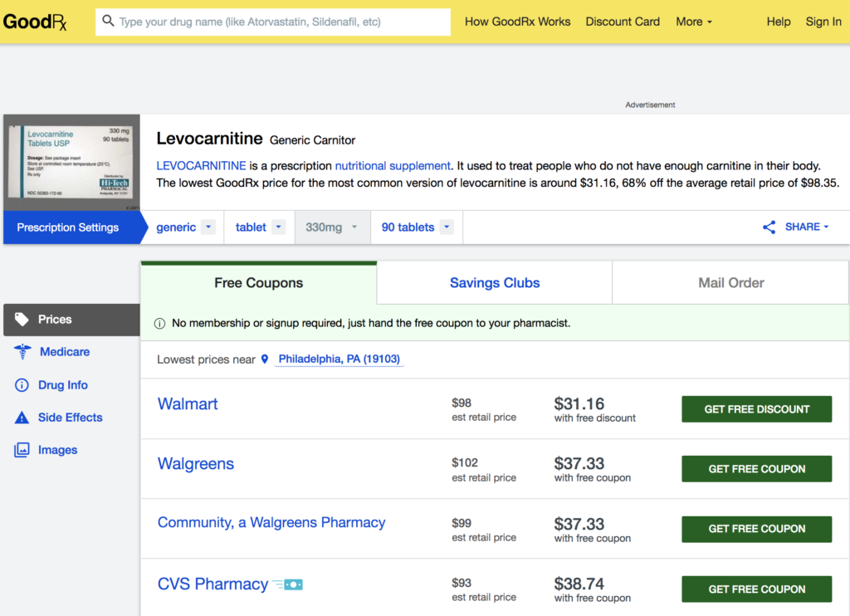The width and height of the screenshot is (850, 616).
Task: Switch to the Savings Clubs tab
Action: 494,282
